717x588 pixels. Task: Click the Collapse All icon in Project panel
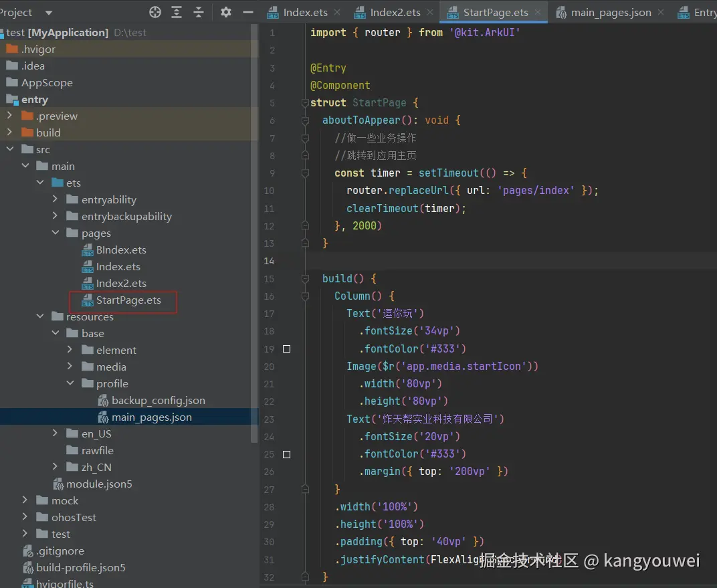tap(199, 12)
